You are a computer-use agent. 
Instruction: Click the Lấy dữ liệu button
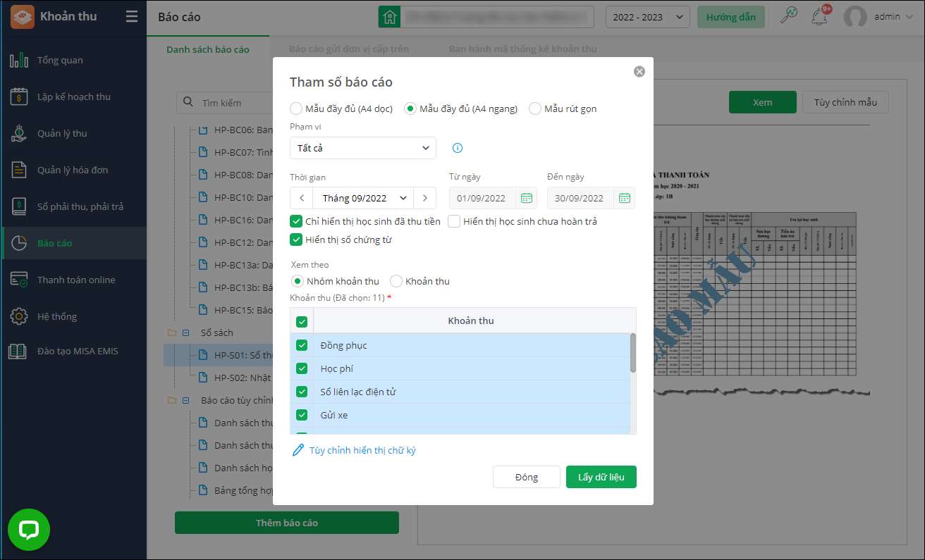click(601, 477)
